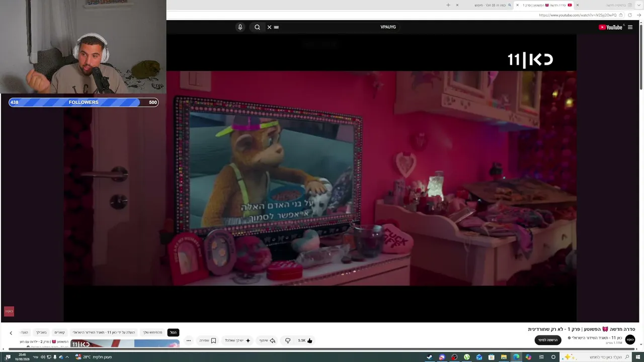Click the taskbar clock showing 20:46
Image resolution: width=644 pixels, height=362 pixels.
(x=22, y=357)
